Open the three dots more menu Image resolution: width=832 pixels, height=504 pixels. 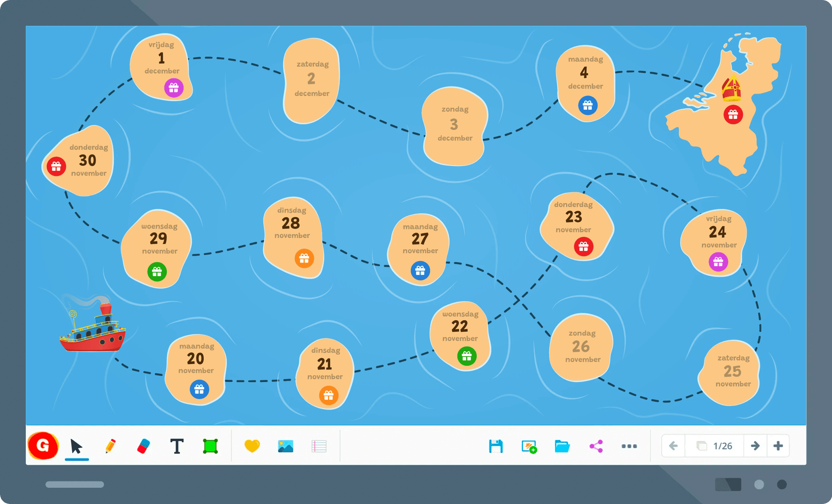(x=629, y=446)
